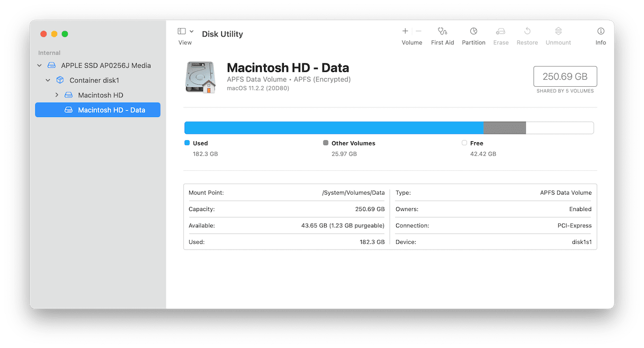Click the Connection: row label
This screenshot has height=348, width=644.
click(412, 226)
